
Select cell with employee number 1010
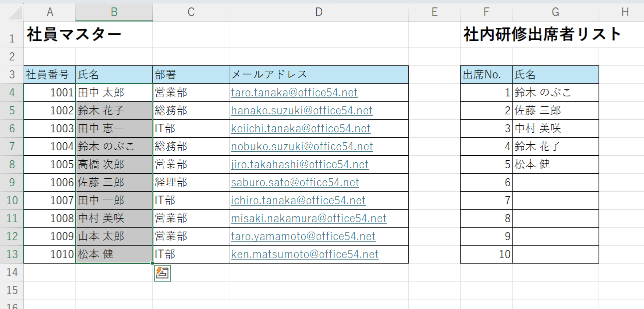pyautogui.click(x=49, y=255)
